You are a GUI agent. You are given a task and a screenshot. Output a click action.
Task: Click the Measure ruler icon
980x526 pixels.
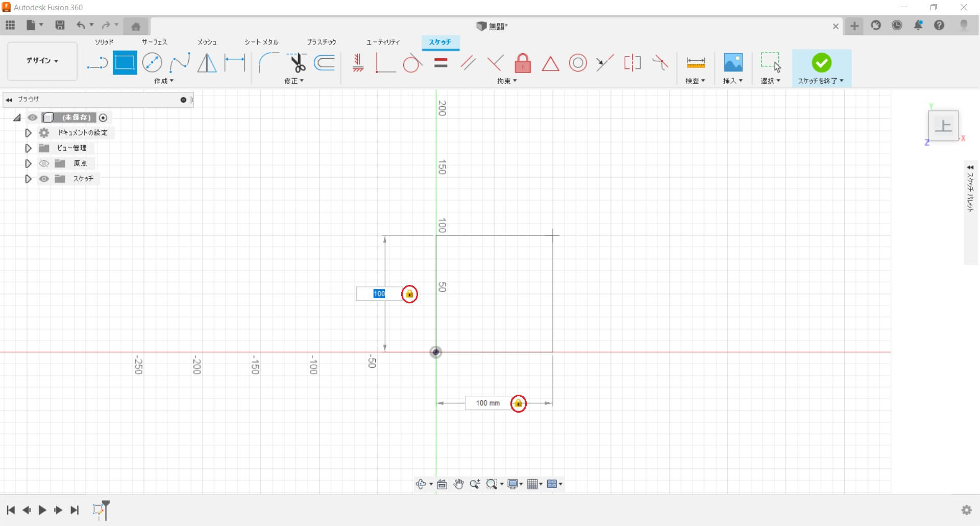coord(695,63)
